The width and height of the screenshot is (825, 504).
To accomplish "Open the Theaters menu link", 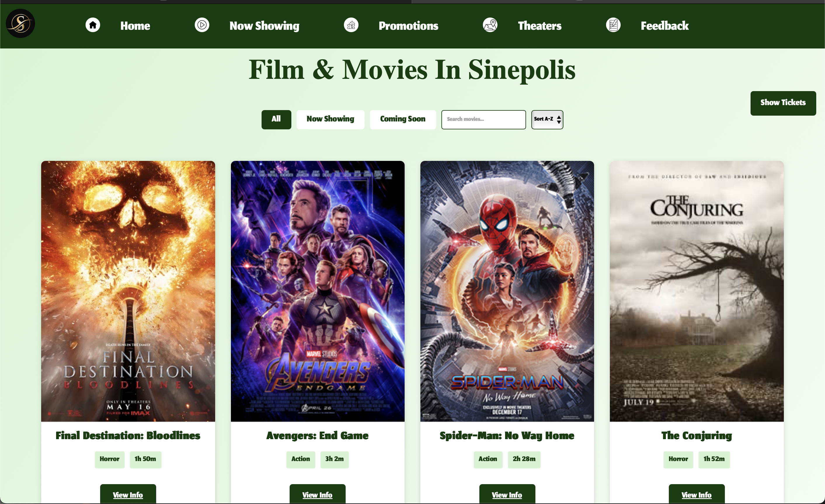I will click(540, 26).
